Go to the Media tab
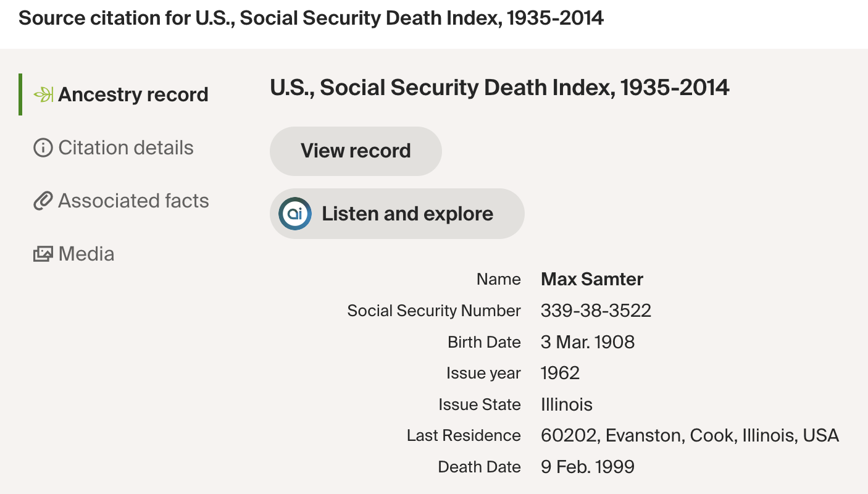Screen dimensions: 868x494 coord(86,254)
